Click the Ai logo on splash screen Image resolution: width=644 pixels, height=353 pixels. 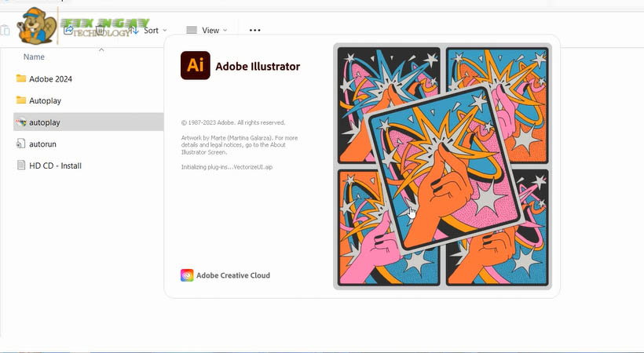(x=195, y=66)
